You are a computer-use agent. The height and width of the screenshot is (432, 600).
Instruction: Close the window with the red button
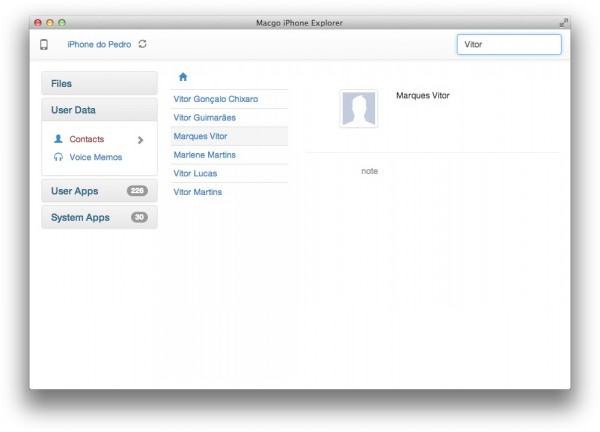tap(38, 23)
